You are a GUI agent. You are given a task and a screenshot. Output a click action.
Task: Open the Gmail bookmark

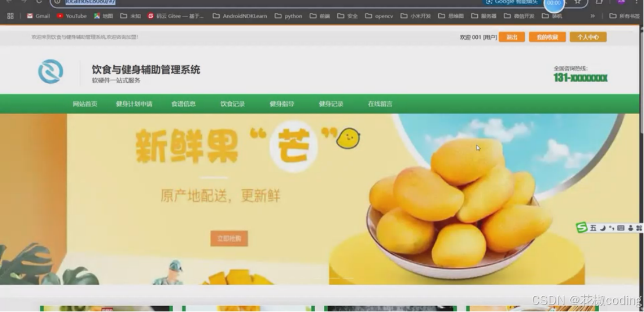tap(38, 16)
